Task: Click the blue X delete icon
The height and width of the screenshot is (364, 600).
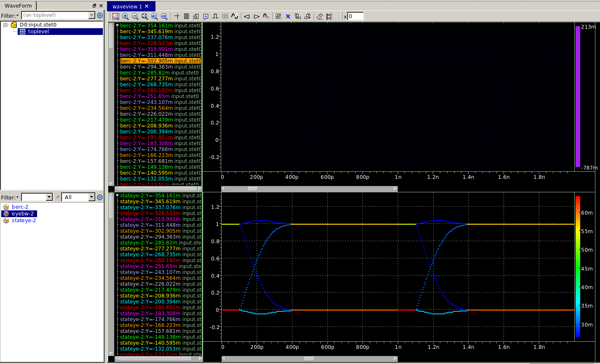Action: [x=288, y=16]
